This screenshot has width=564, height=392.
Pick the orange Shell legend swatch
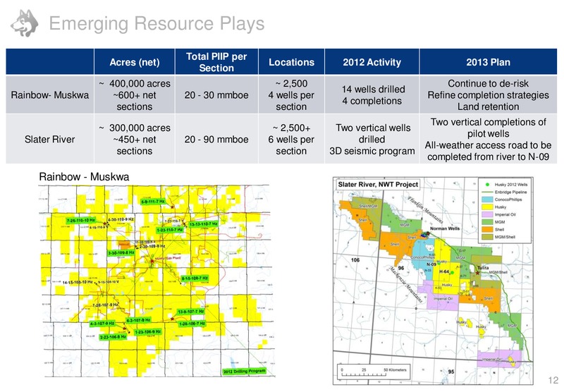tap(487, 229)
